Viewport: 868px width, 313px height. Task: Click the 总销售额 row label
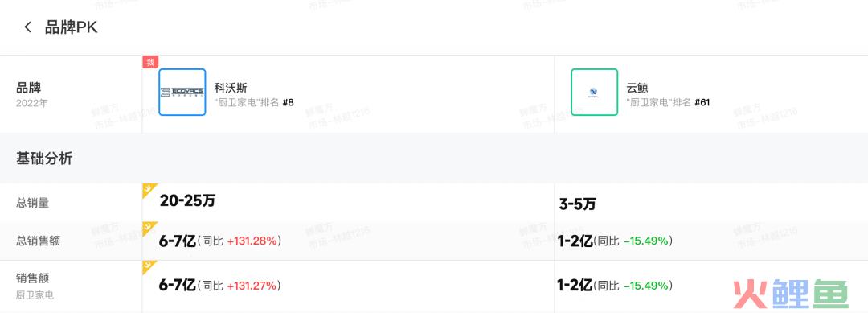pos(39,241)
